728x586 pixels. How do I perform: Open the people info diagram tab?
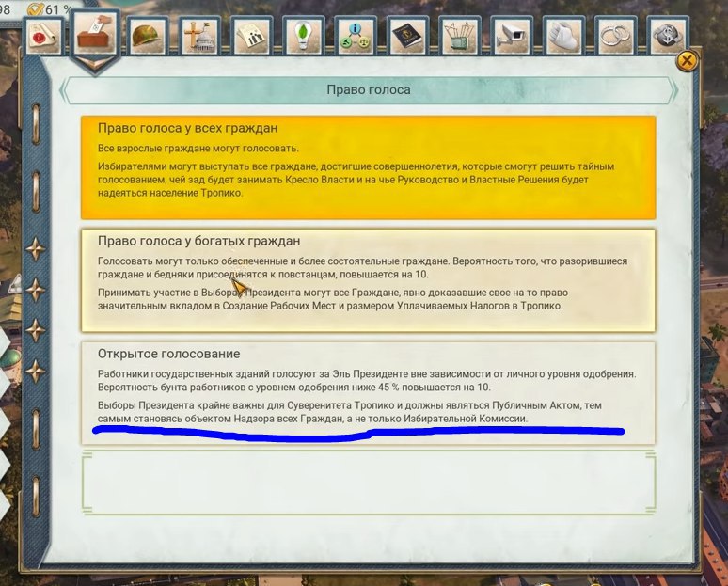click(x=355, y=37)
